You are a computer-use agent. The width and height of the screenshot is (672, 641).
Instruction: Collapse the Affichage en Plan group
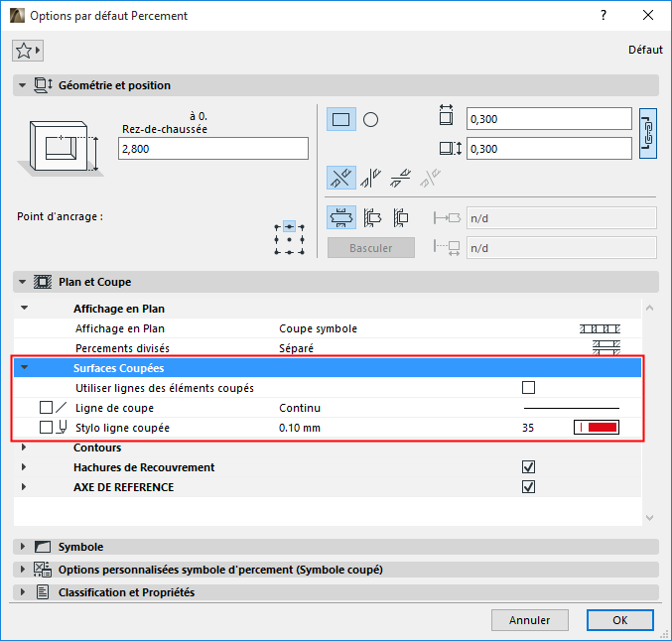pos(25,308)
